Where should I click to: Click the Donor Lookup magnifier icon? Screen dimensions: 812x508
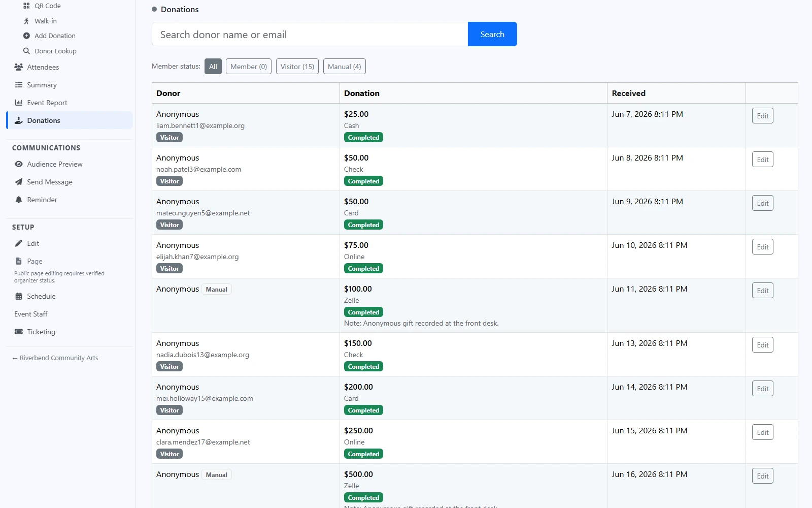pyautogui.click(x=26, y=51)
